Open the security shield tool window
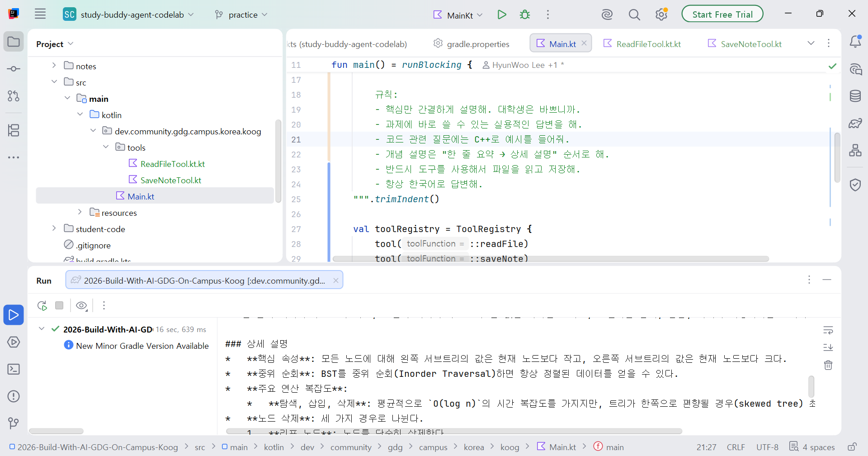 pos(855,185)
